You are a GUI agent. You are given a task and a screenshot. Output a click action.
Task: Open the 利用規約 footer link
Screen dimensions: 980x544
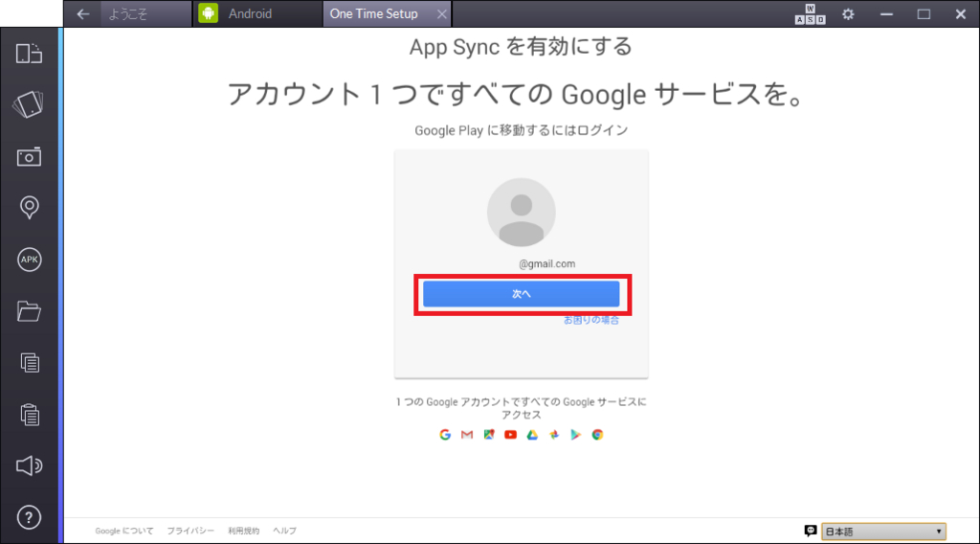pyautogui.click(x=244, y=531)
